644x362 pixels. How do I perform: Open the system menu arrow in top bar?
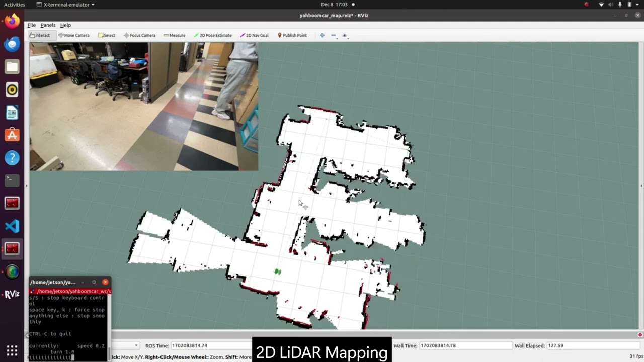click(637, 5)
